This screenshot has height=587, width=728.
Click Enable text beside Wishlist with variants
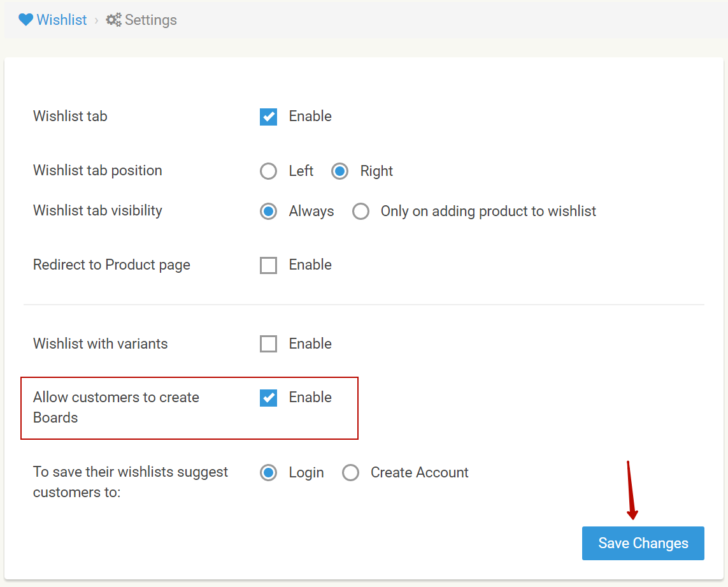click(310, 344)
